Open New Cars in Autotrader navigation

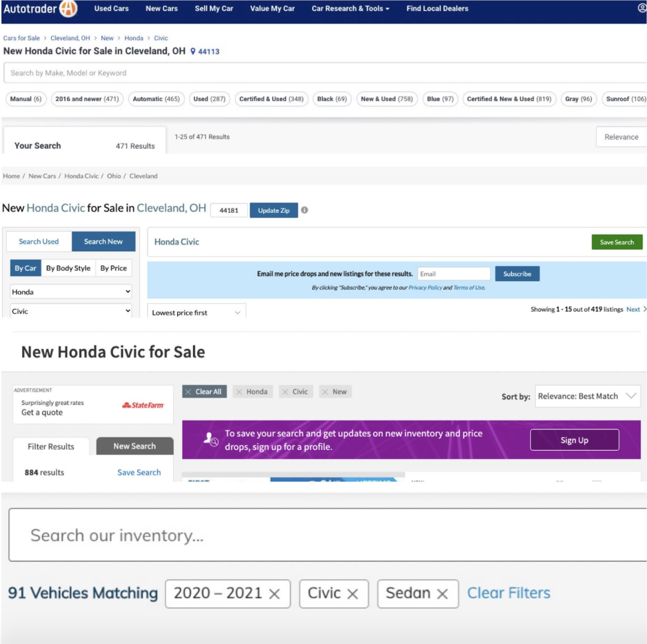pos(161,9)
